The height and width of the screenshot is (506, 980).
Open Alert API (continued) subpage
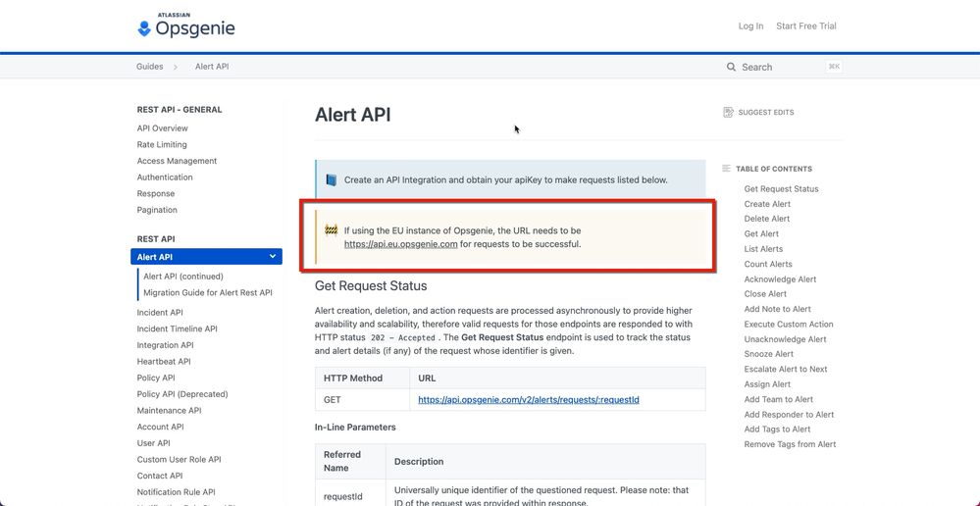click(x=183, y=277)
